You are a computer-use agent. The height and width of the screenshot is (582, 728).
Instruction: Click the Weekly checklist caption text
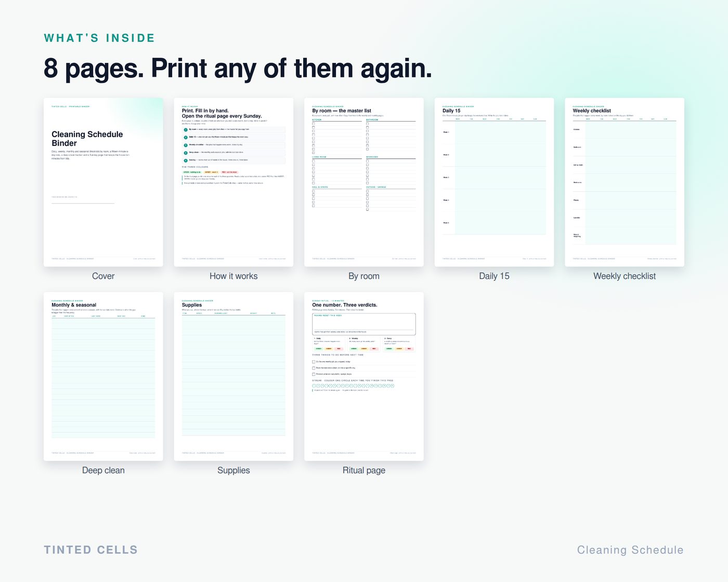pyautogui.click(x=625, y=276)
